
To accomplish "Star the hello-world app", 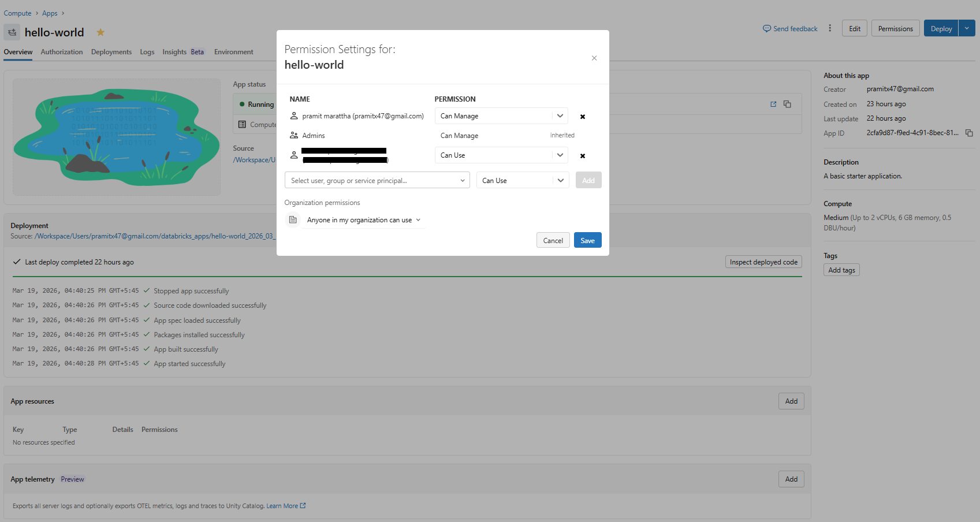I will pyautogui.click(x=100, y=32).
